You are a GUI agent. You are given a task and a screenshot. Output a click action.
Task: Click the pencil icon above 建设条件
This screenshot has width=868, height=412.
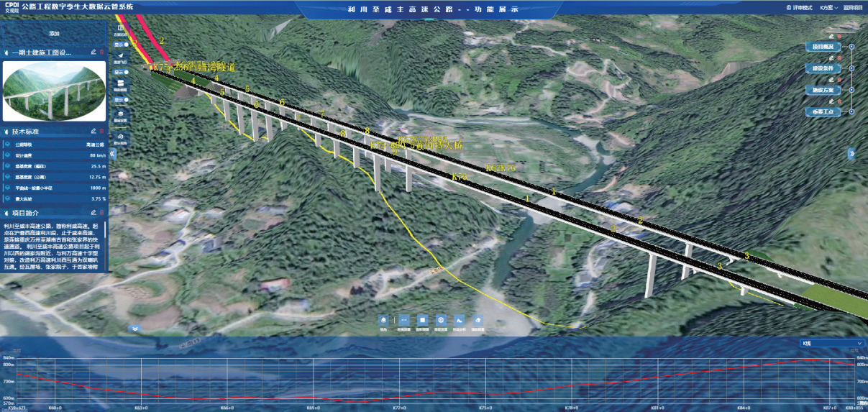(x=831, y=58)
